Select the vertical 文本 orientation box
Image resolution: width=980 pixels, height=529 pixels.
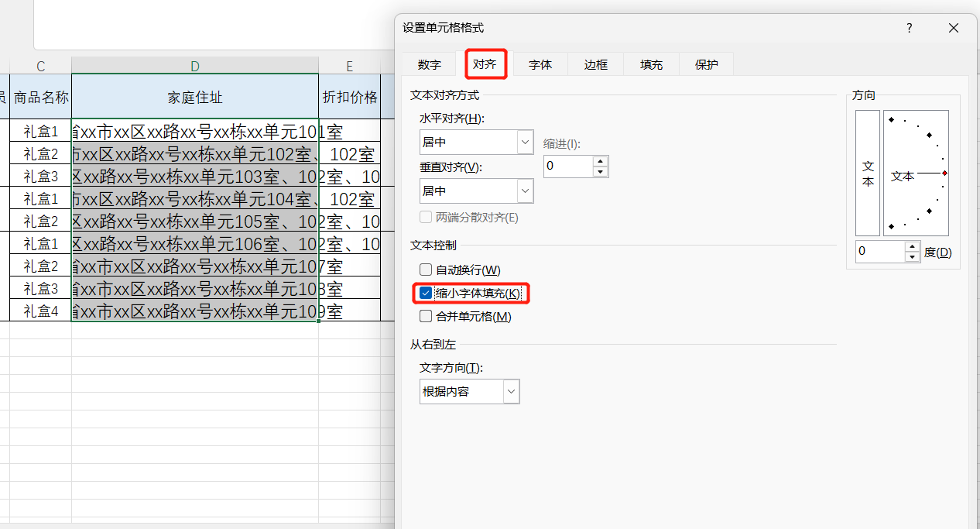click(868, 173)
